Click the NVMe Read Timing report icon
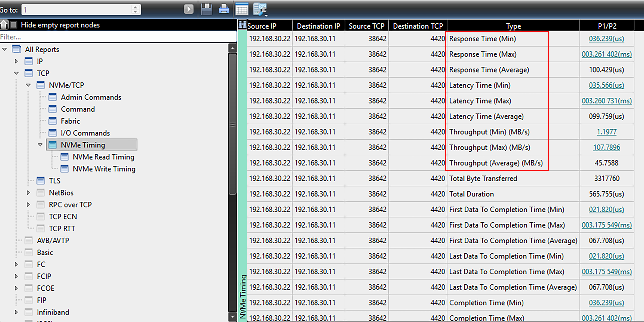Viewport: 644px width, 322px height. click(65, 157)
